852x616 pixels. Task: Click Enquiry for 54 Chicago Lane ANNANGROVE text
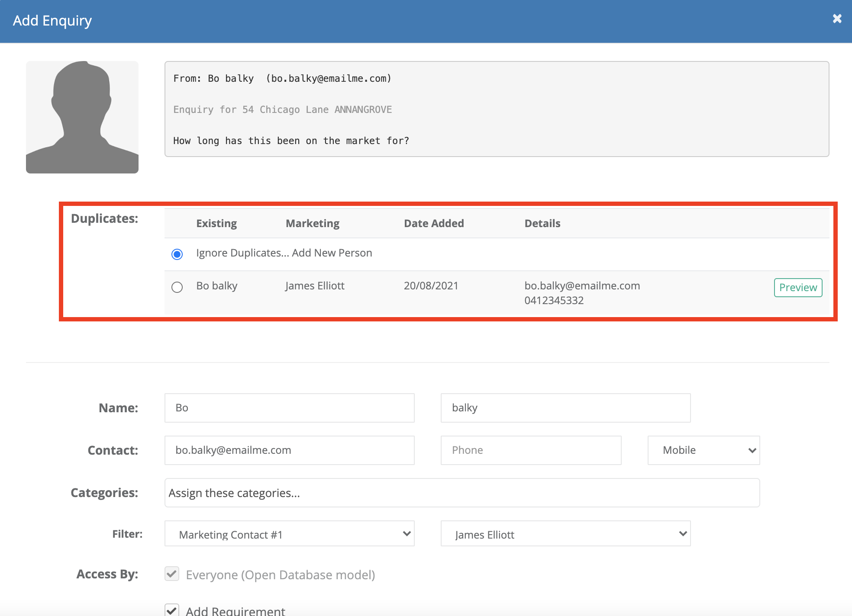pos(283,109)
